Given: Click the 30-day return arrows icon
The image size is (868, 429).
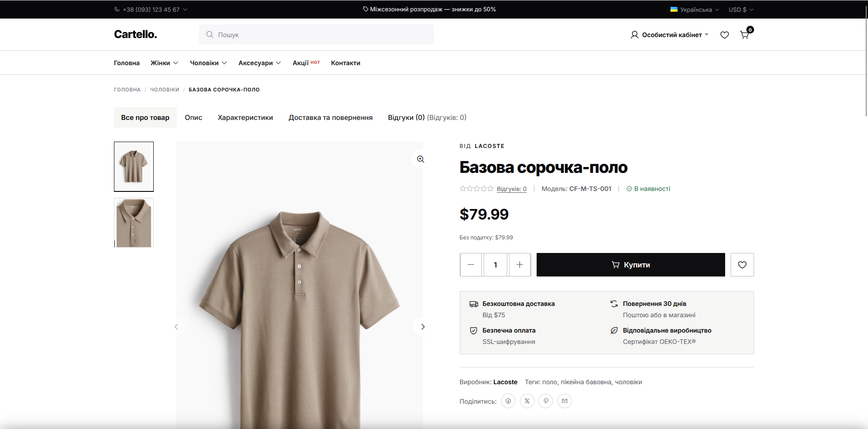Looking at the screenshot, I should tap(614, 304).
